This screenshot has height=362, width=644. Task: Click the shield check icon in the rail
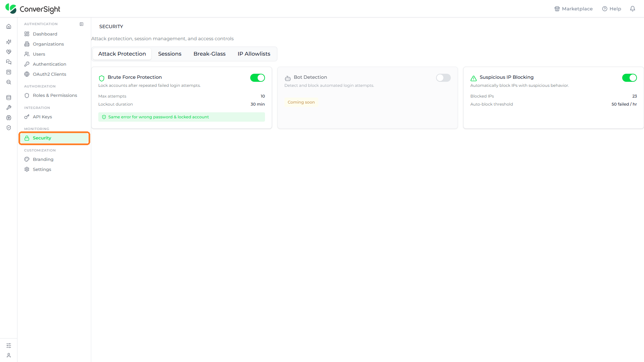tap(9, 128)
